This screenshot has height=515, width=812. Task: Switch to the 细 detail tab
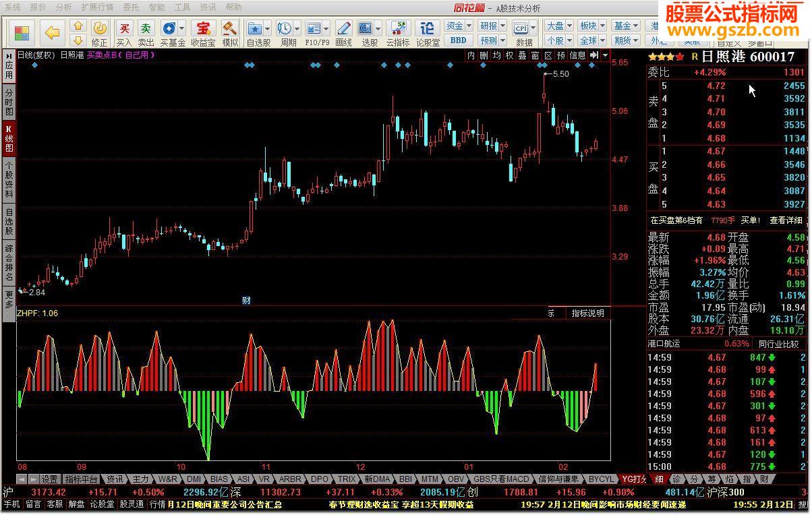tap(659, 479)
